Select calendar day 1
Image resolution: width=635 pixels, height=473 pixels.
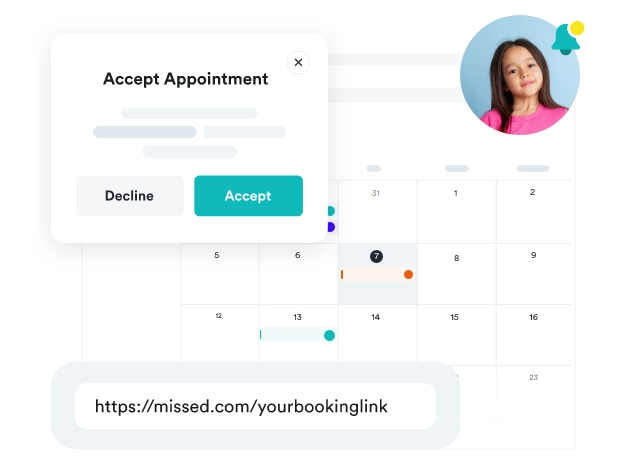(456, 193)
